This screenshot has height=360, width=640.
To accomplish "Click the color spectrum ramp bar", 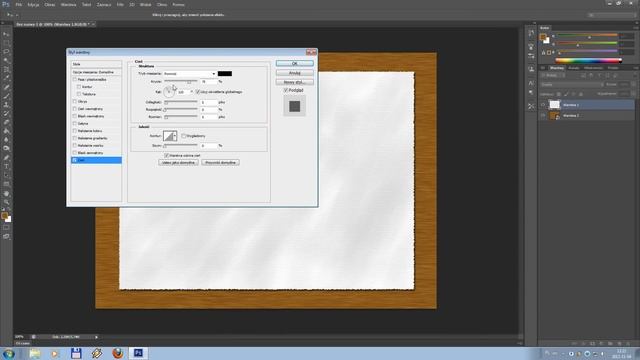I will click(x=588, y=61).
